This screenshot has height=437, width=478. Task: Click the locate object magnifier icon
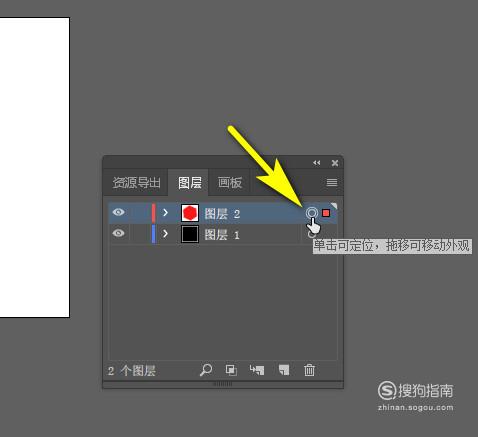(x=206, y=370)
